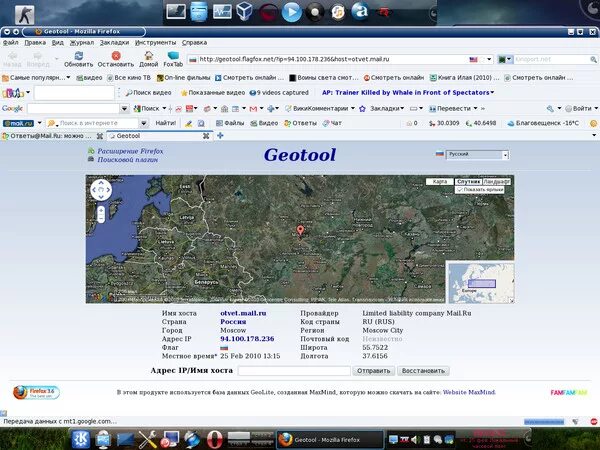
Task: Click the otvet.mail.ru hostname link
Action: (x=243, y=313)
